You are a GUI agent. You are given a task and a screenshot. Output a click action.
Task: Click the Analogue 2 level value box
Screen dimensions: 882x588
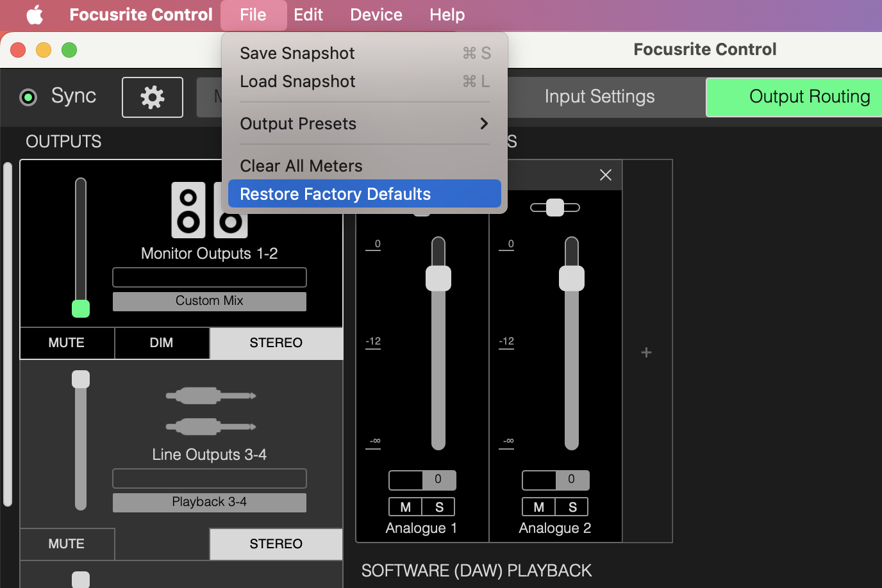tap(556, 480)
